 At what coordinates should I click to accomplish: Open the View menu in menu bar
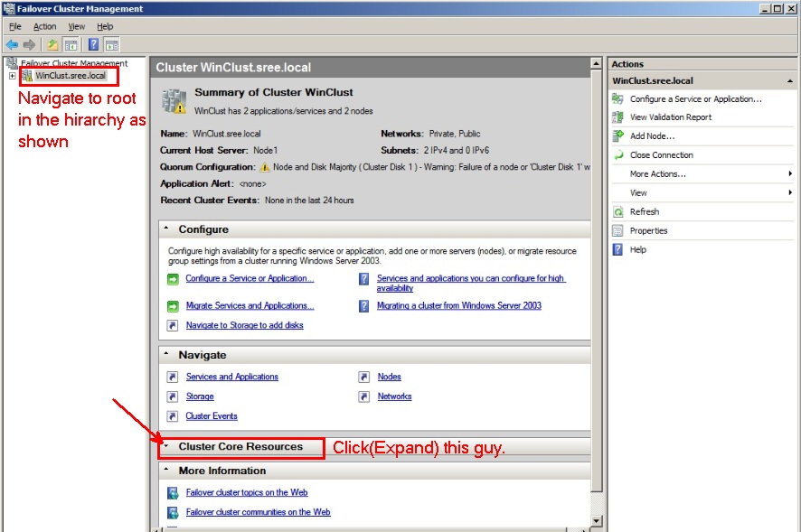(x=77, y=27)
